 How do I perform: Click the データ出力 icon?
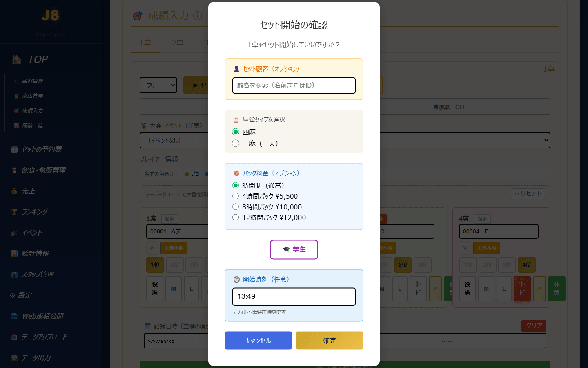pos(14,358)
